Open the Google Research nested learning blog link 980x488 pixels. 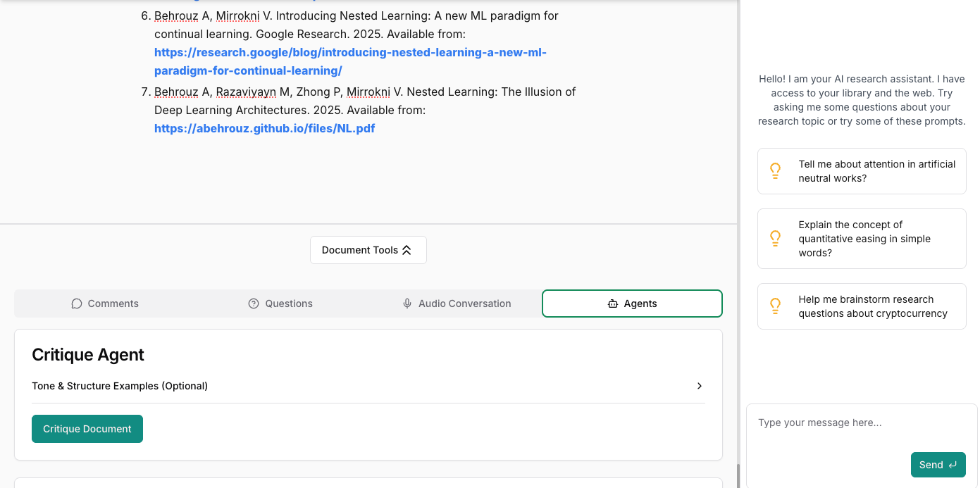coord(350,53)
